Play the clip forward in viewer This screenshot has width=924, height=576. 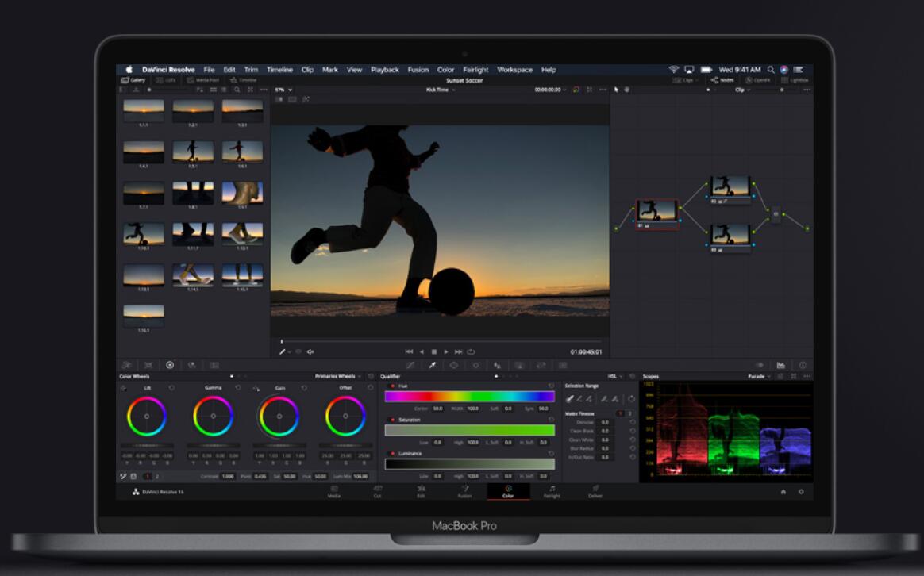446,351
